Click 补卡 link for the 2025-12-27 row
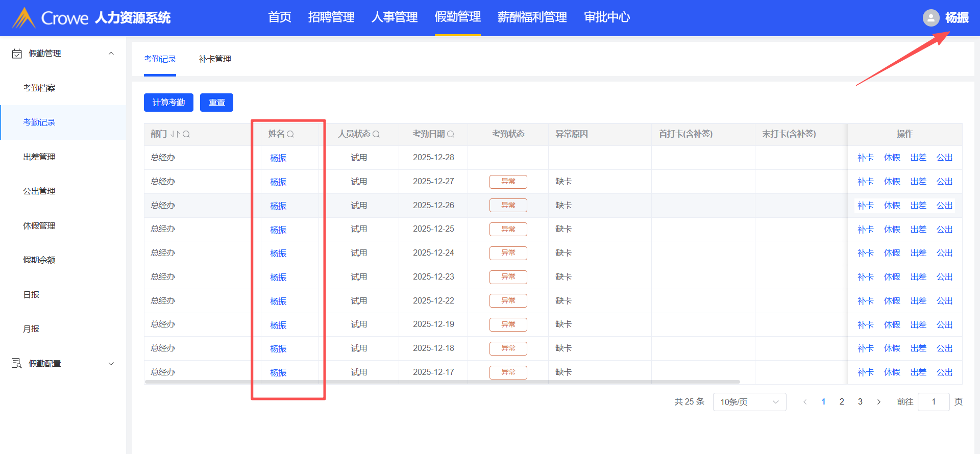Image resolution: width=980 pixels, height=454 pixels. pos(865,182)
